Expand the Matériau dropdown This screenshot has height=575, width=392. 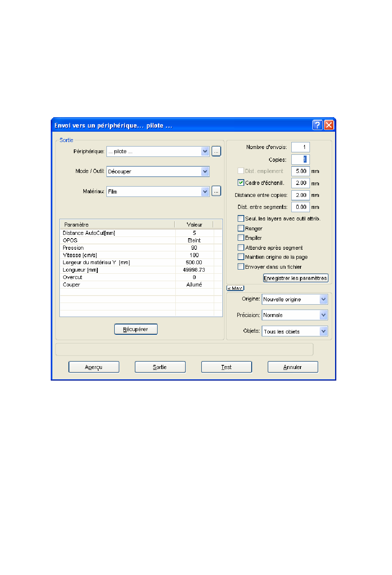point(205,192)
